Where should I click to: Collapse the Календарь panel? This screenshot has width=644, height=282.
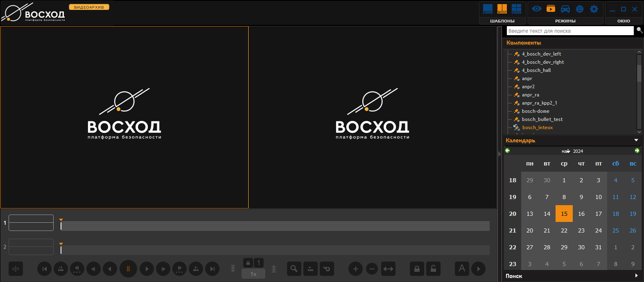coord(636,140)
